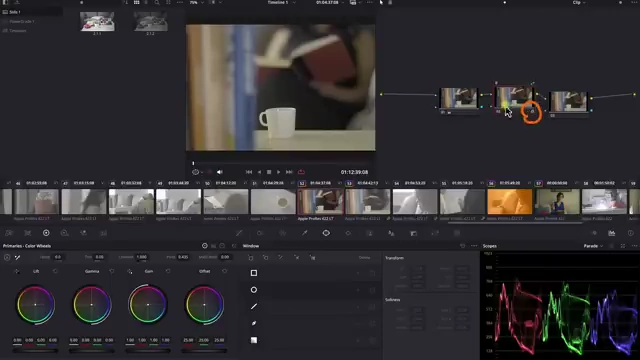Click the Gain master wheel slider
640x360 pixels.
(148, 350)
